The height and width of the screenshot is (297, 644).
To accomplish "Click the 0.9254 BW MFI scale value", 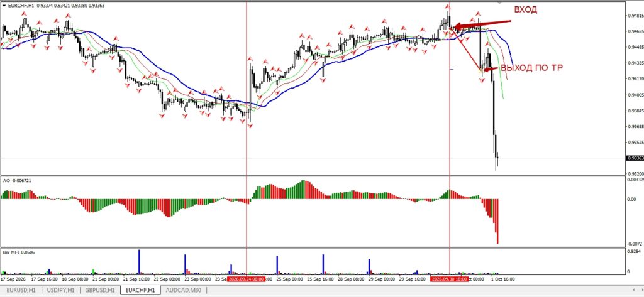I will (x=635, y=251).
